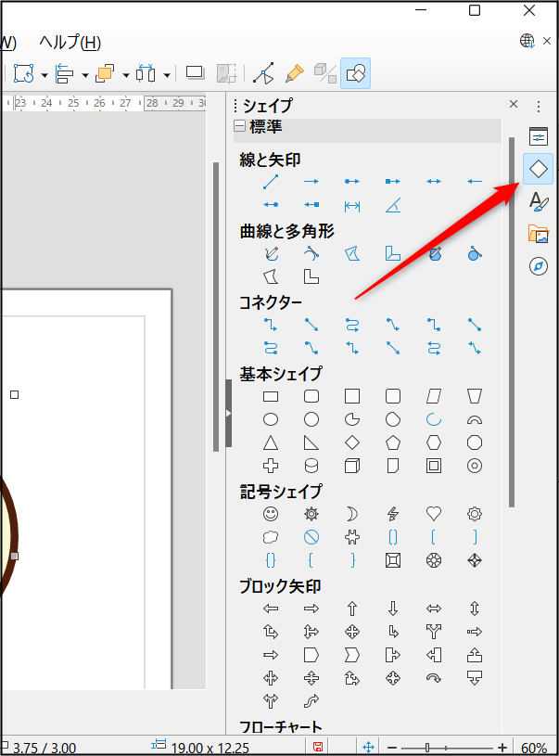The image size is (559, 756).
Task: Open the Shapes sidebar deck
Action: click(539, 169)
